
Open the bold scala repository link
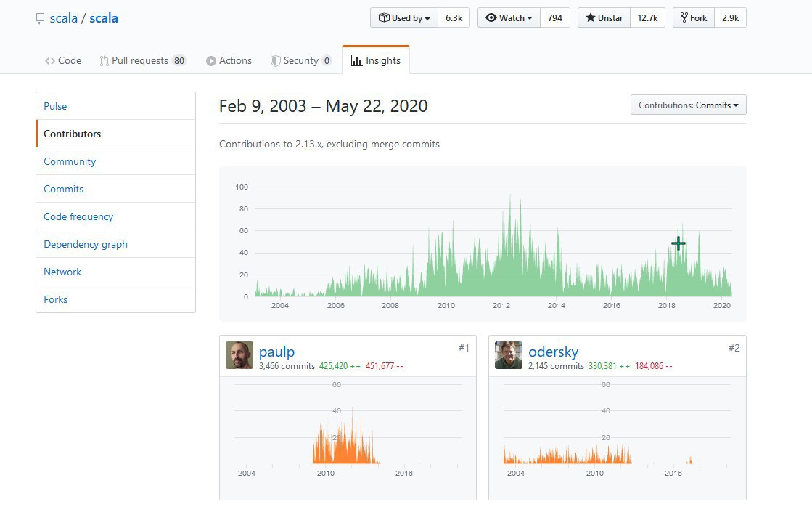(x=104, y=18)
